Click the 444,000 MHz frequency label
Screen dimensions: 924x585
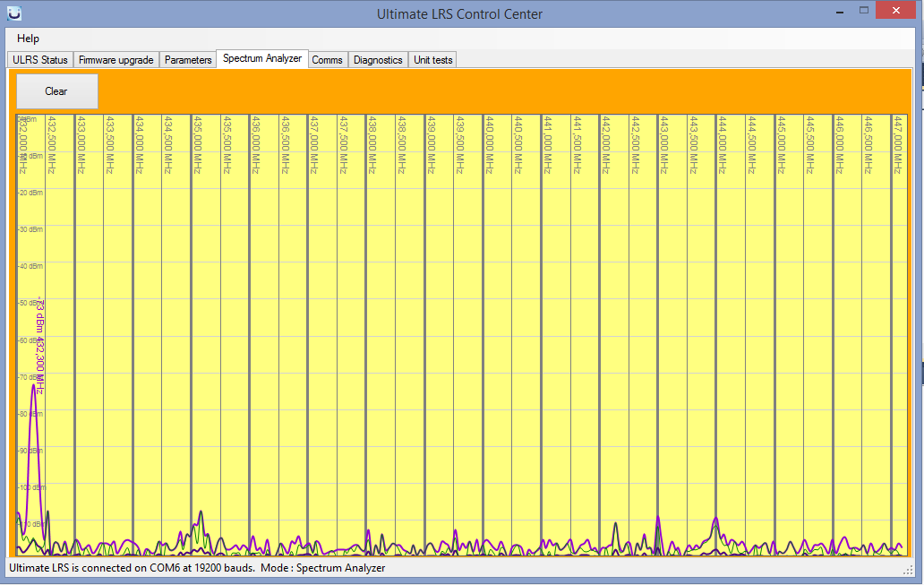pyautogui.click(x=723, y=144)
